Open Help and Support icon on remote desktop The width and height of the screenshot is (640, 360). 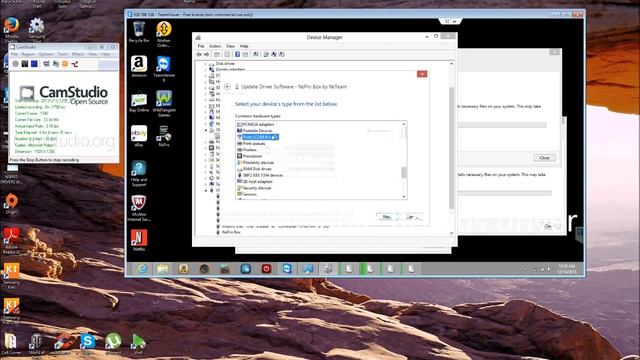(139, 173)
